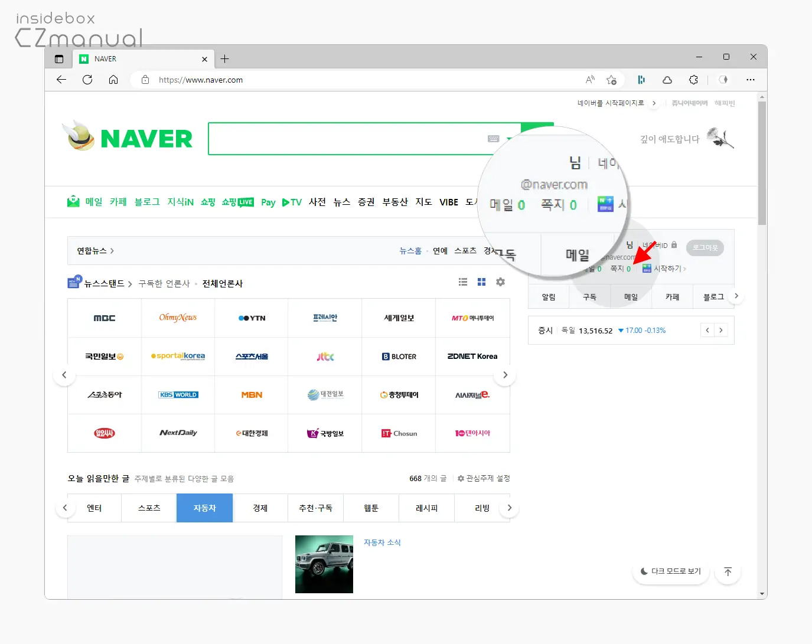Switch to the 스포츠 topic tab

click(148, 508)
